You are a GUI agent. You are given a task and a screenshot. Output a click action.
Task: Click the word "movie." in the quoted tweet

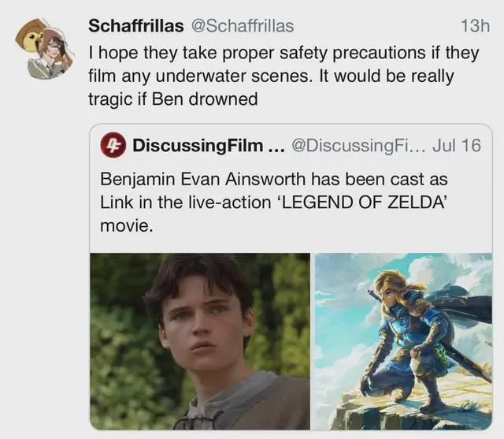pyautogui.click(x=124, y=226)
